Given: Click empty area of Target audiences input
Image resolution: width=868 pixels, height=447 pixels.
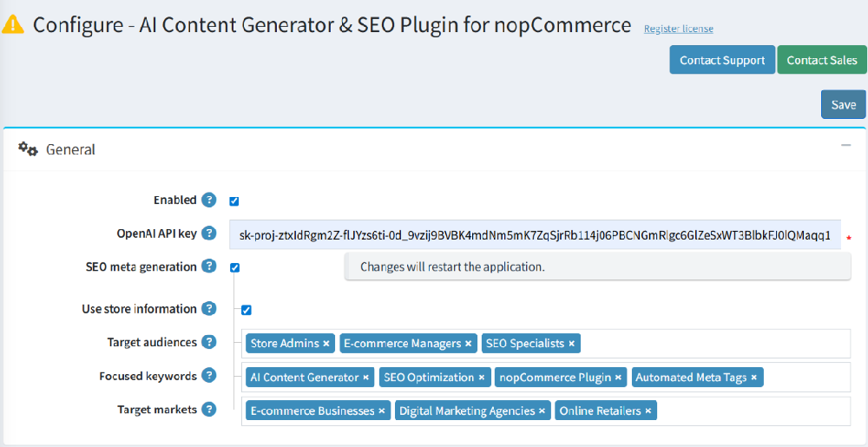Looking at the screenshot, I should (714, 344).
